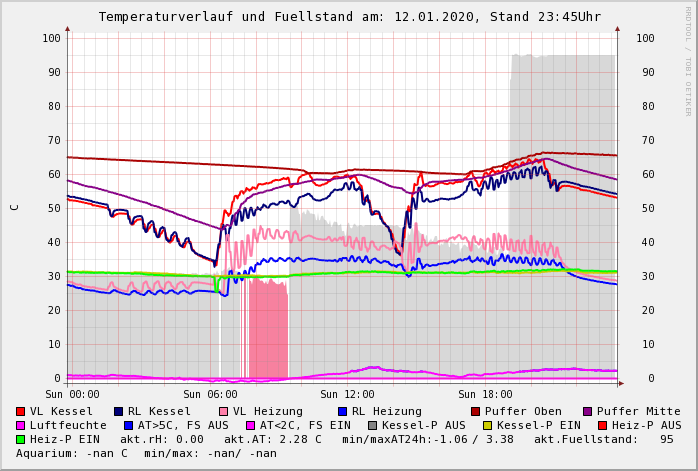The image size is (698, 471).
Task: Select the green Heiz-P EIN swatch
Action: pyautogui.click(x=21, y=439)
